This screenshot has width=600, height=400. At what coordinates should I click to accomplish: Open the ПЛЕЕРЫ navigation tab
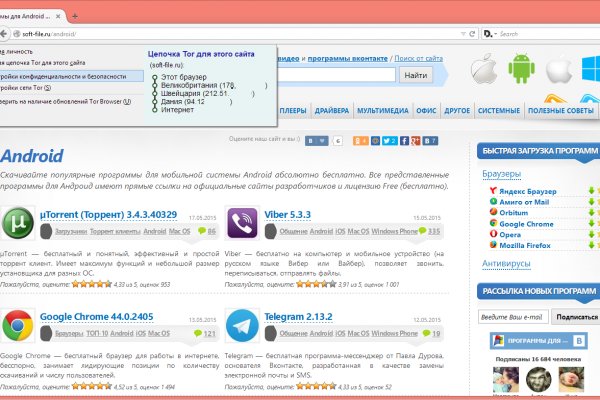point(293,111)
